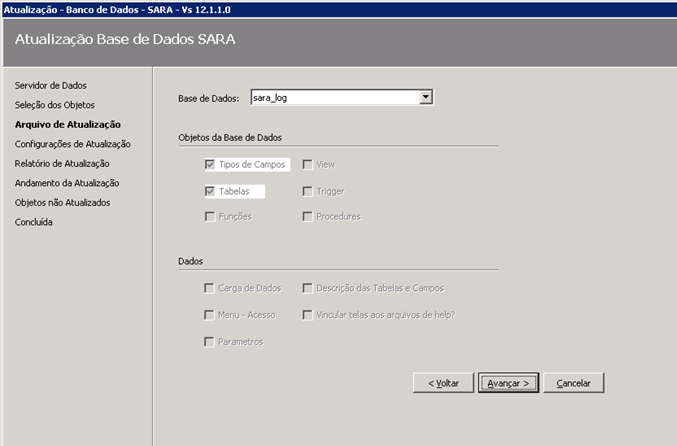The height and width of the screenshot is (446, 677).
Task: Click the window title bar text
Action: 117,9
